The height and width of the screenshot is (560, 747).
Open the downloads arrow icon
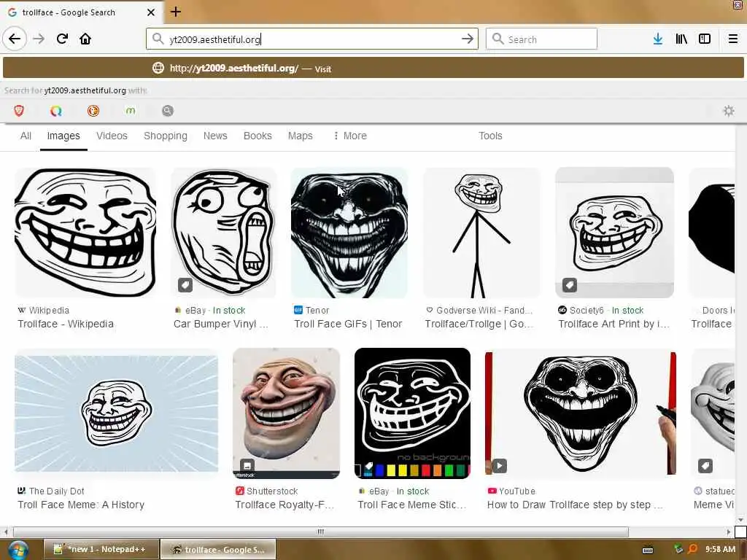pos(658,39)
